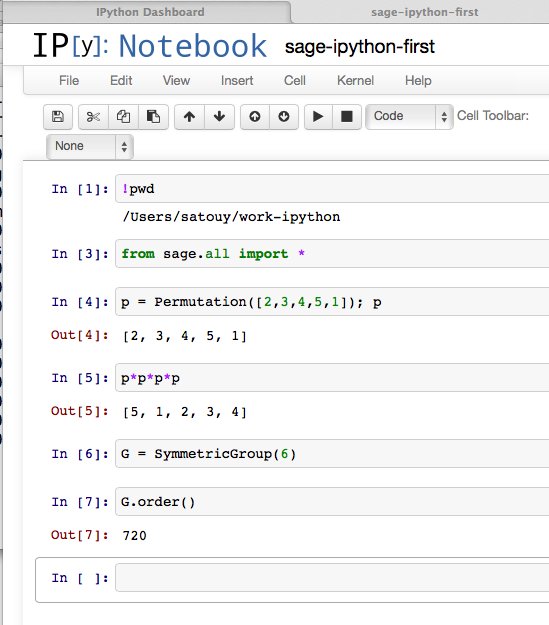549x625 pixels.
Task: Click the G.order() input cell
Action: [332, 501]
